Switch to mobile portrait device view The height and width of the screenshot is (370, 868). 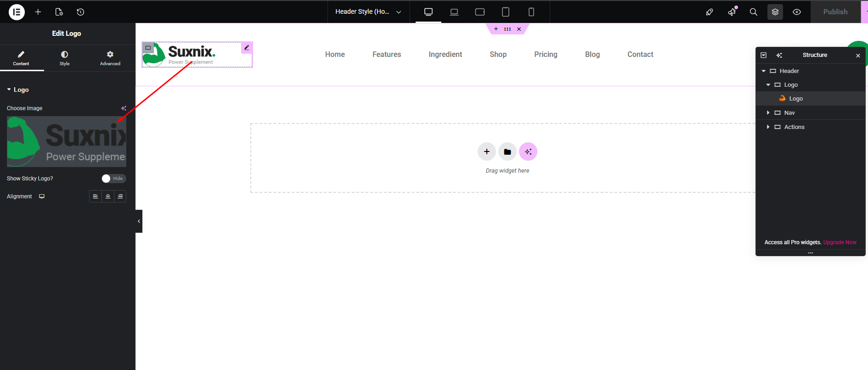point(531,12)
